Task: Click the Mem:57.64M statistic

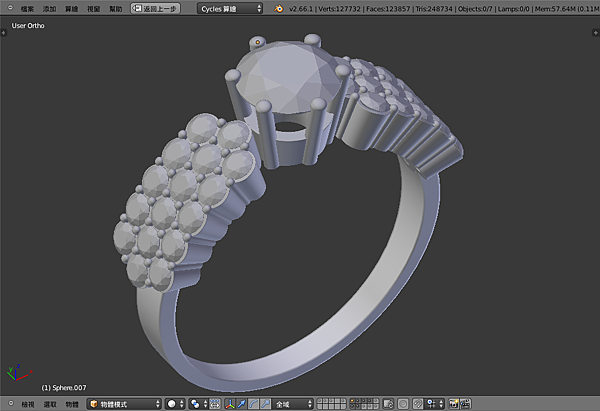Action: (x=555, y=8)
